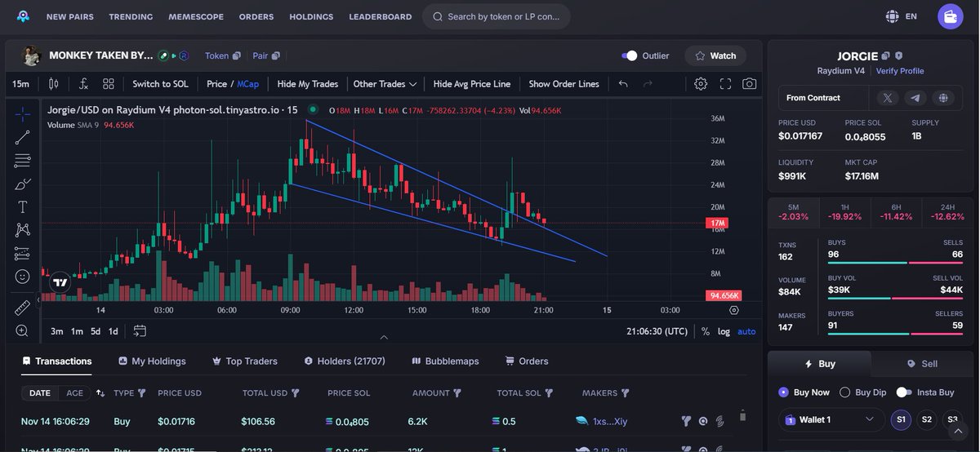Toggle the auto scale option
This screenshot has width=980, height=452.
(746, 331)
